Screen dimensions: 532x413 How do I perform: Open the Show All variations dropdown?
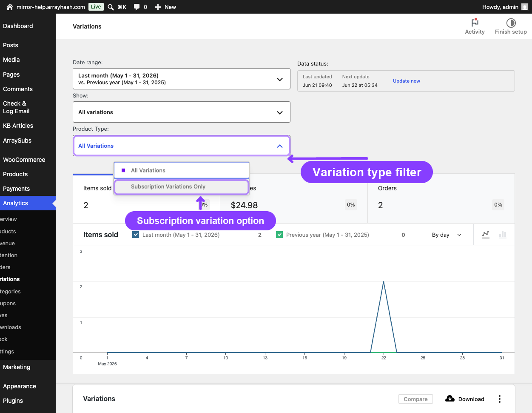182,112
